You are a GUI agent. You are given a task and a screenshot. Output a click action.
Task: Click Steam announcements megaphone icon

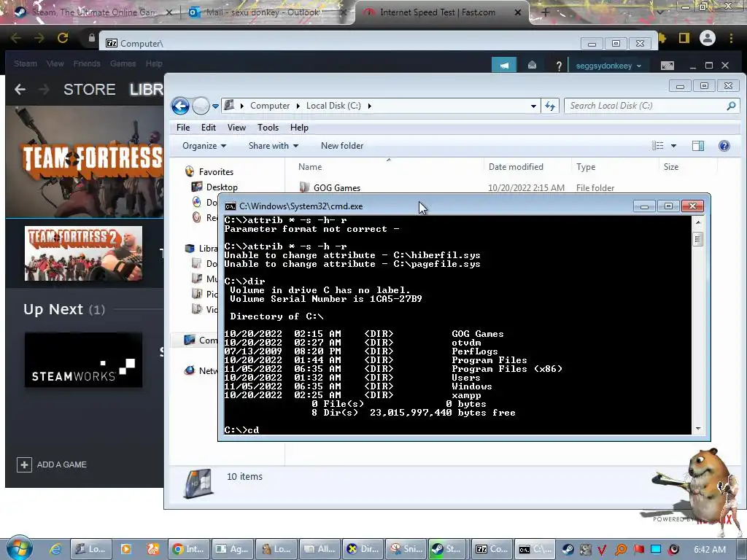(x=504, y=65)
